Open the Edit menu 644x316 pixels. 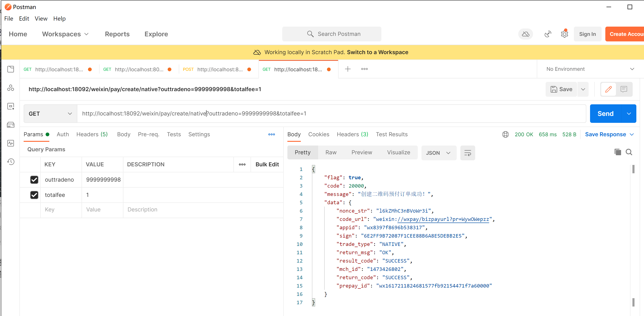click(x=24, y=19)
